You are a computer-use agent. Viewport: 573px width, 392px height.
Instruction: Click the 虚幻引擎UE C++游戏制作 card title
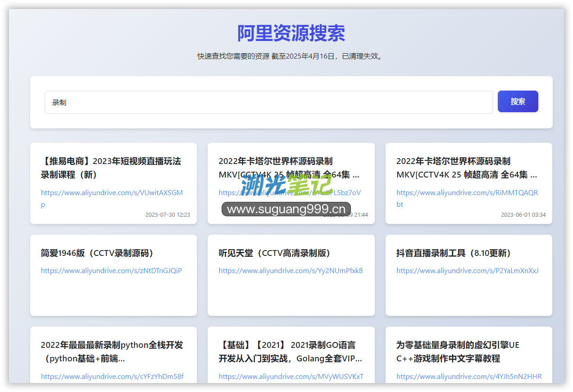(458, 352)
